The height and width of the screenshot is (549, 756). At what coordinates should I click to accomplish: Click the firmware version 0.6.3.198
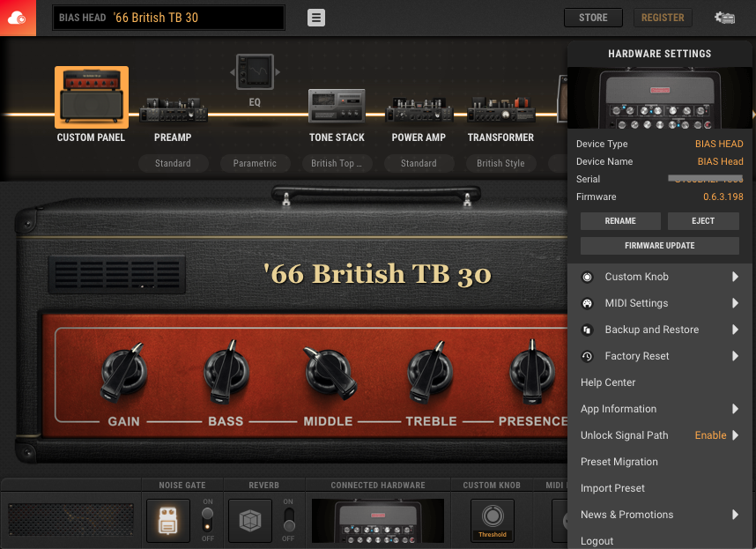coord(723,197)
